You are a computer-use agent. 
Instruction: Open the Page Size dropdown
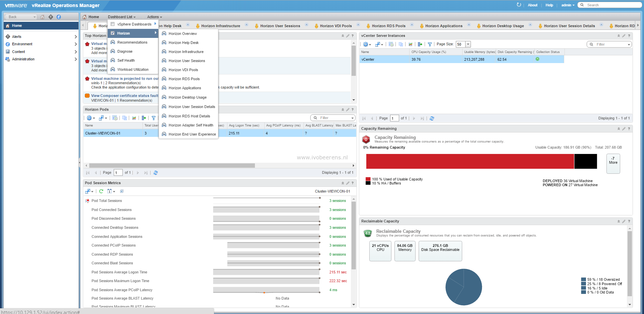(x=468, y=44)
